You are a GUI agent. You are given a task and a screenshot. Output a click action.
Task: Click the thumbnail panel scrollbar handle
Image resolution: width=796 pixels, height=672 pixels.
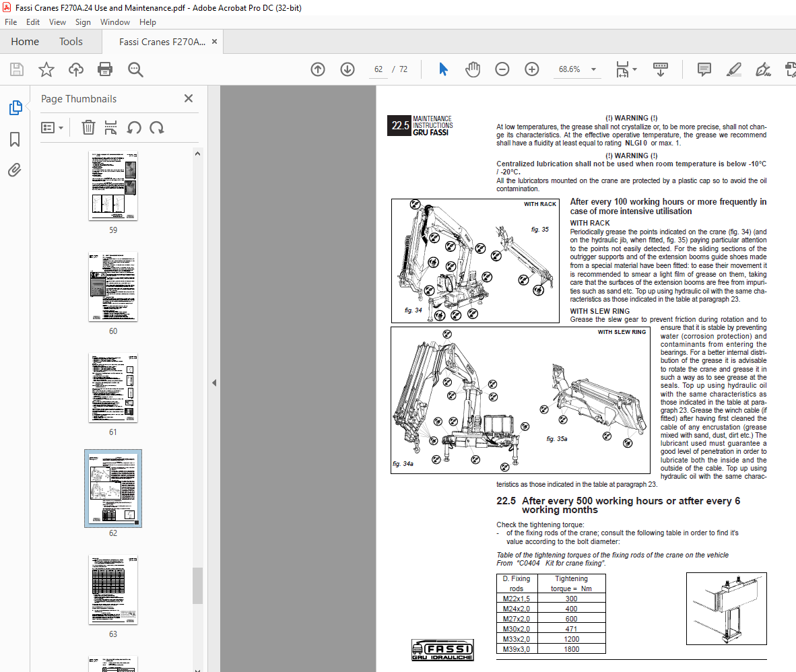coord(197,586)
